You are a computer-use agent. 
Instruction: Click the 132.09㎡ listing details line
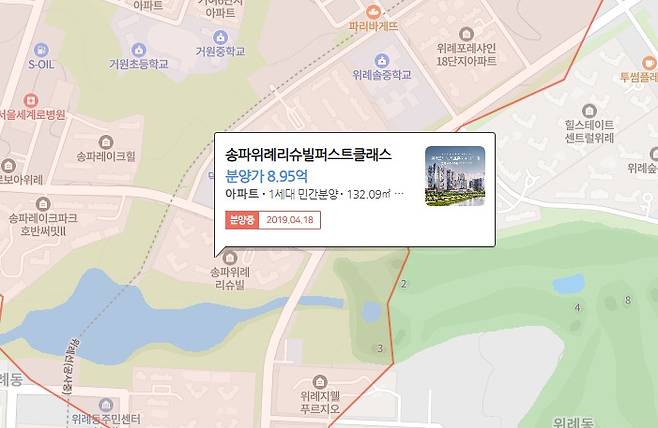point(314,194)
